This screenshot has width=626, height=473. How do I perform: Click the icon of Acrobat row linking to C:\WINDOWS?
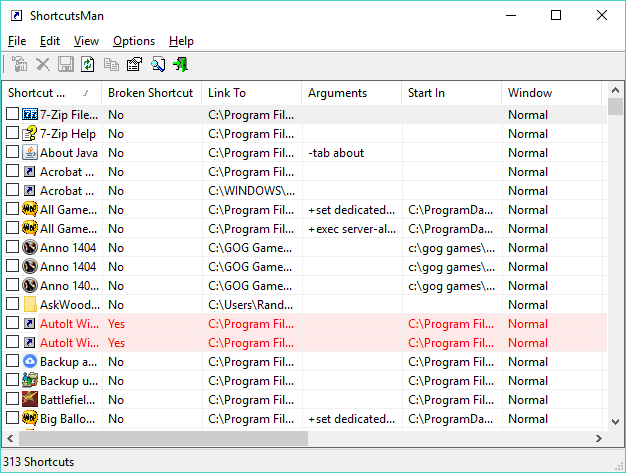tap(30, 191)
